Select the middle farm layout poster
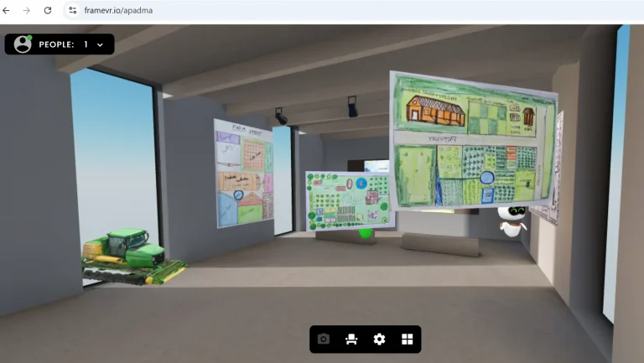 [348, 200]
